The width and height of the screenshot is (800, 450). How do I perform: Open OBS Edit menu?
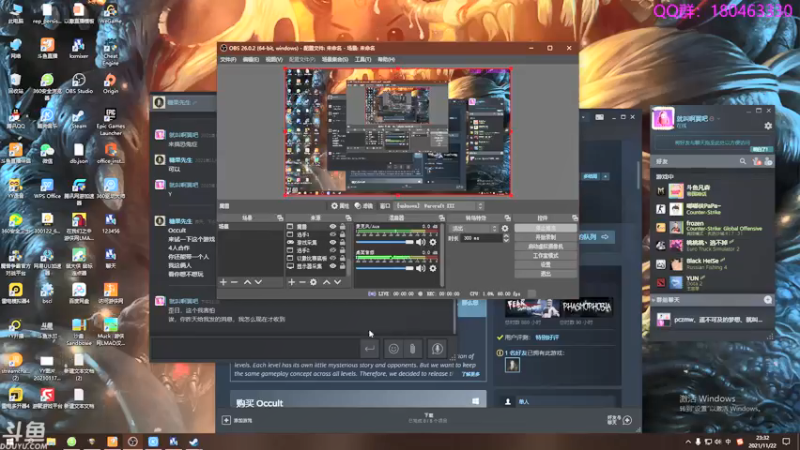tap(251, 60)
